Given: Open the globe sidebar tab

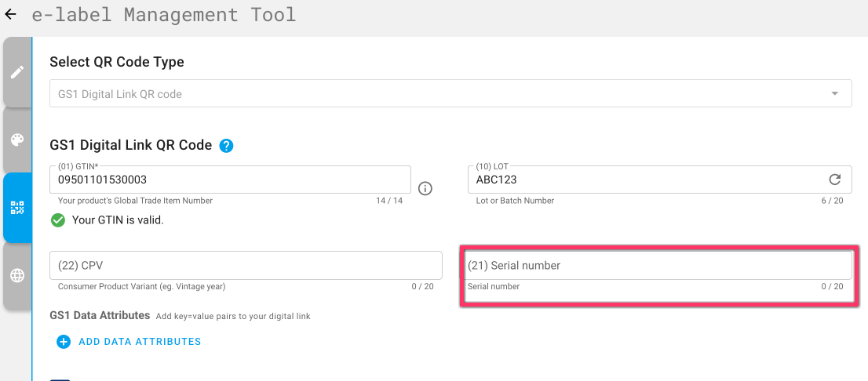Looking at the screenshot, I should click(17, 275).
